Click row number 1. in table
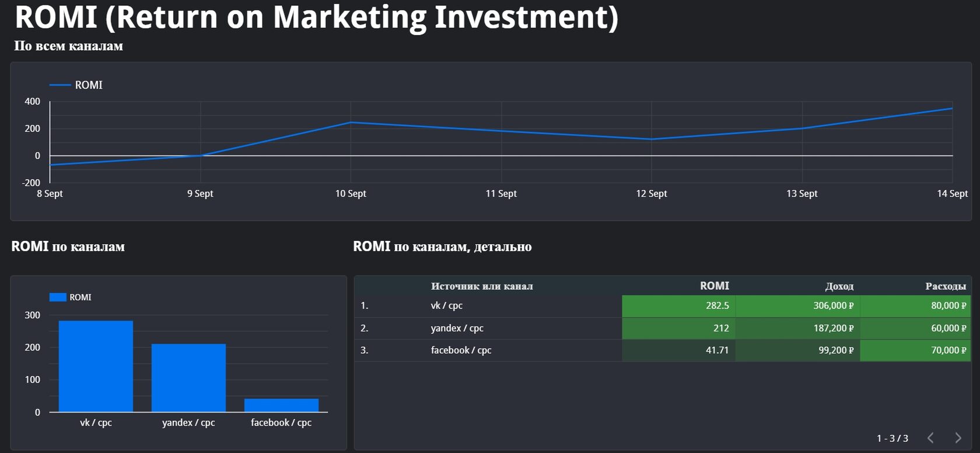This screenshot has width=980, height=453. (365, 305)
